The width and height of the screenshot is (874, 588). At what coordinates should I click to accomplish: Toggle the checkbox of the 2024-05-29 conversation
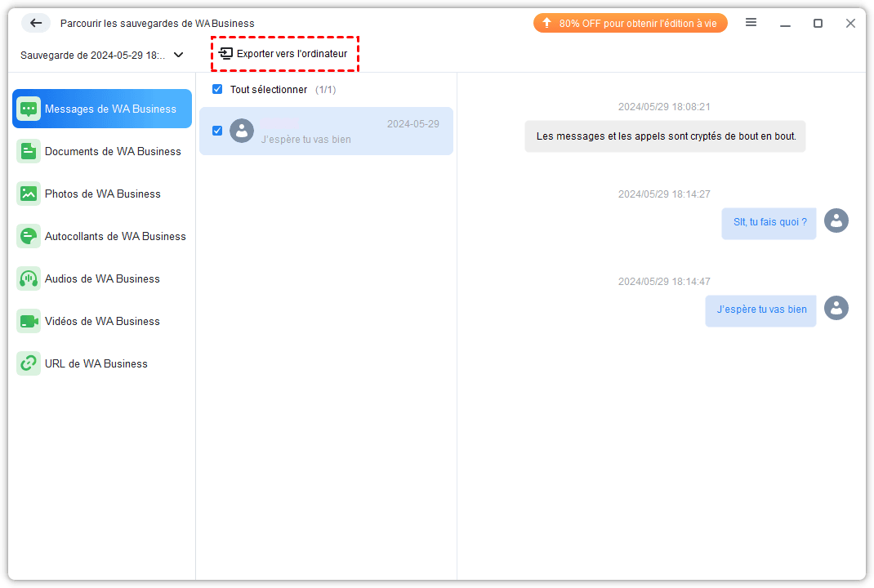pos(217,131)
